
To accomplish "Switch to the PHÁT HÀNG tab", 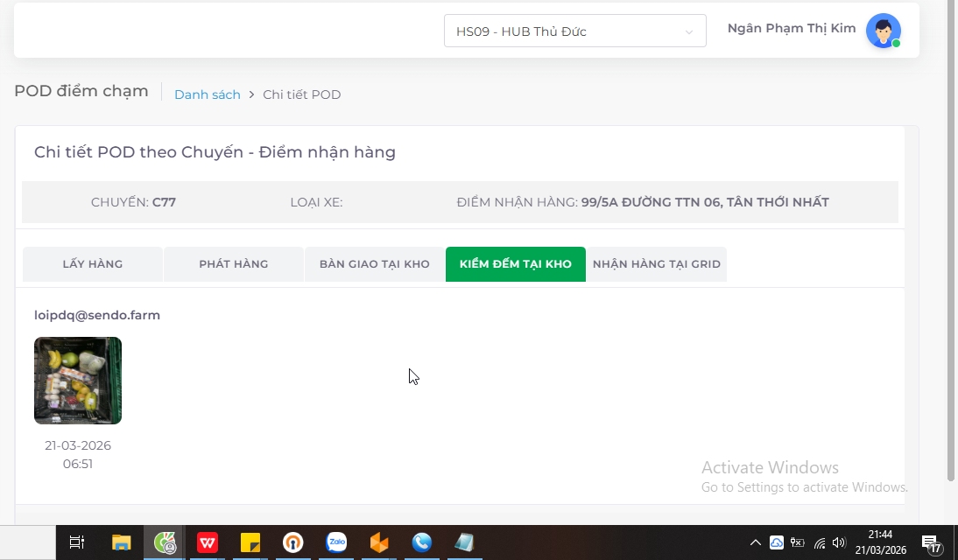I will [x=234, y=264].
